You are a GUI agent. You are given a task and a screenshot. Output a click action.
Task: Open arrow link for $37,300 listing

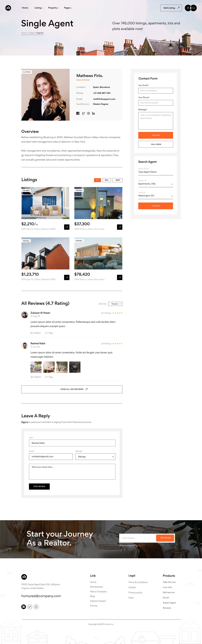point(120,227)
